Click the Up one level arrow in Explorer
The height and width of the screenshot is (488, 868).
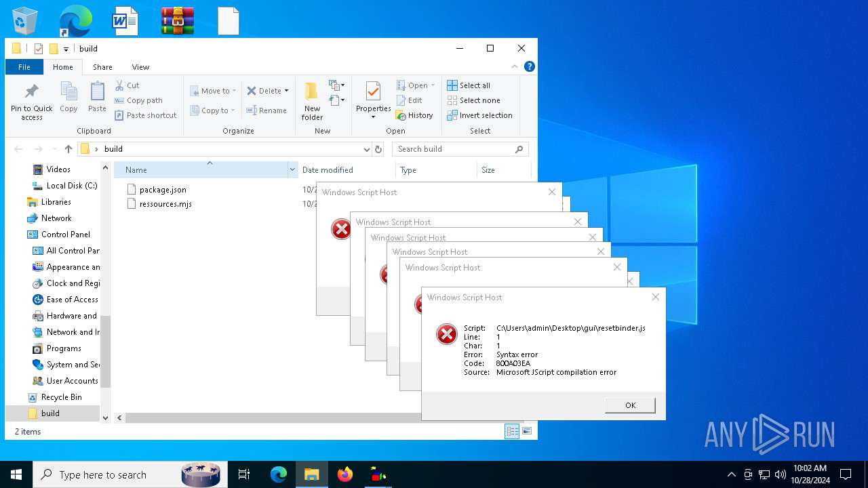click(x=68, y=149)
